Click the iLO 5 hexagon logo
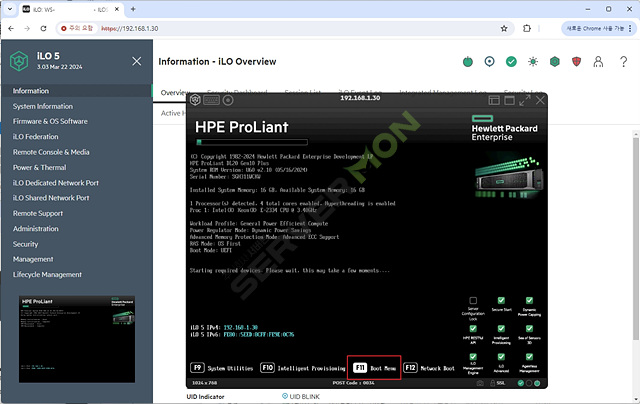This screenshot has width=640, height=404. [19, 61]
